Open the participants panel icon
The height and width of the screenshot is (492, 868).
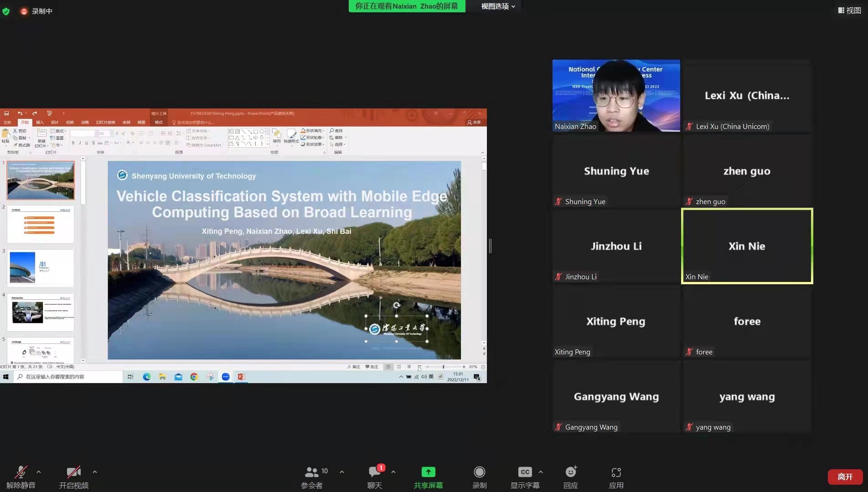click(312, 472)
